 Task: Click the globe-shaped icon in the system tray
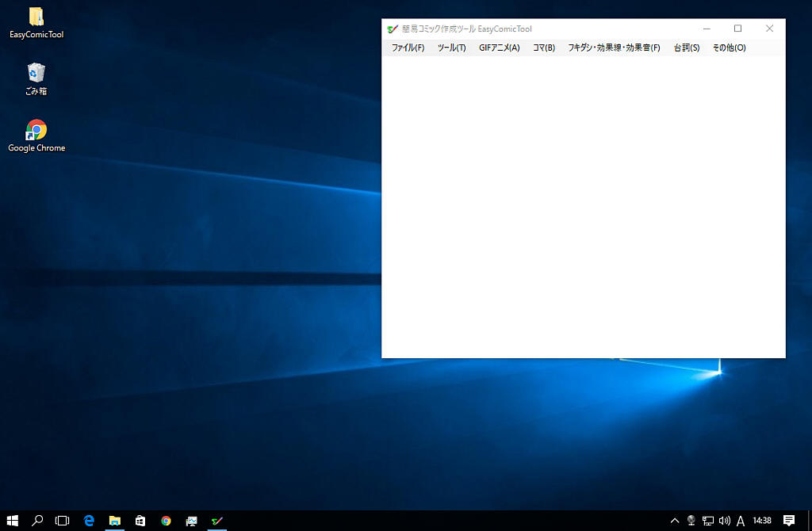[691, 521]
